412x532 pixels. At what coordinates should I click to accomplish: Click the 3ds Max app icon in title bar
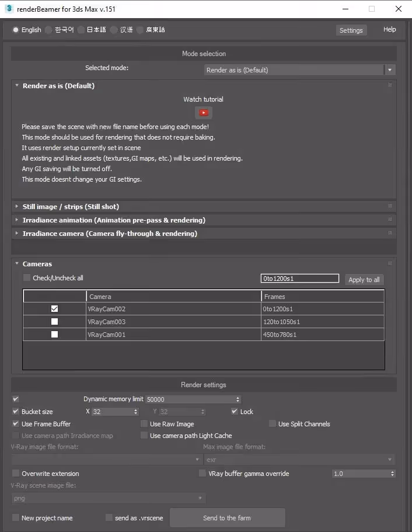[x=9, y=9]
